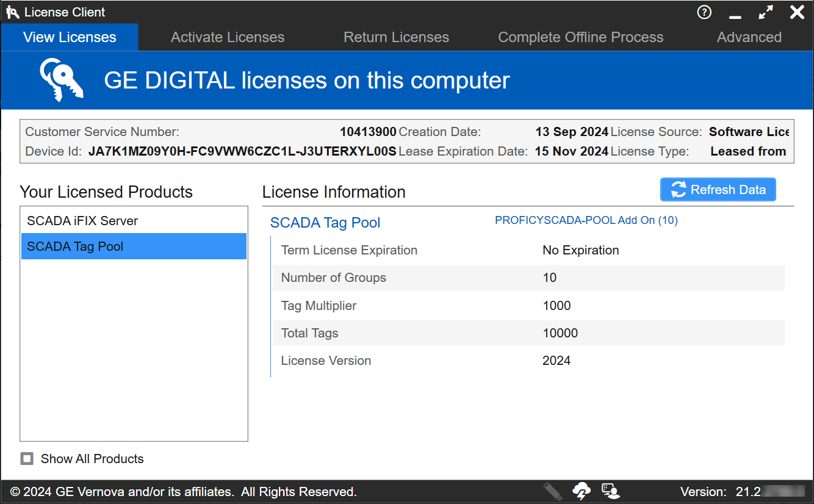
Task: Click the GE DIGITAL licenses banner title
Action: [307, 81]
